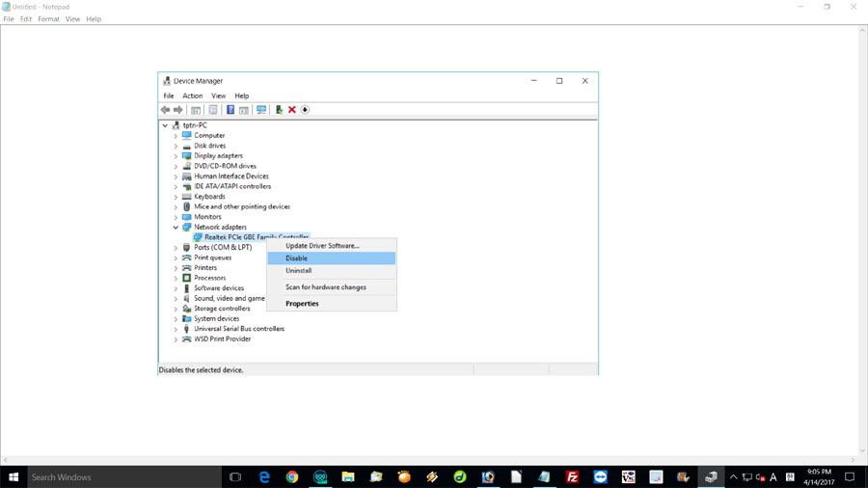Choose Disable from the context menu

[332, 258]
